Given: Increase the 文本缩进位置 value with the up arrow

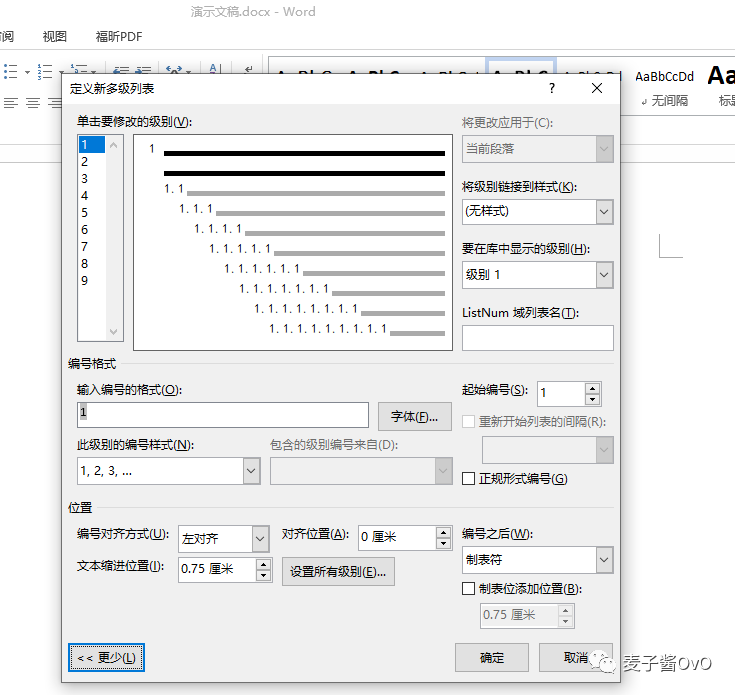Looking at the screenshot, I should [x=263, y=564].
